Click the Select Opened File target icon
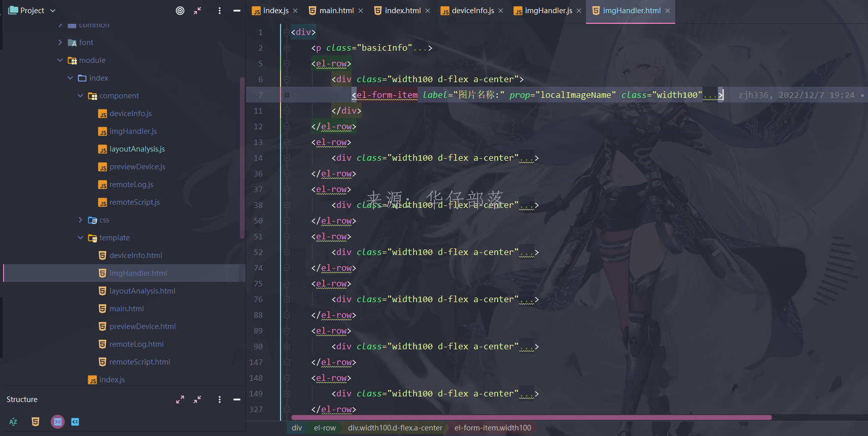This screenshot has width=868, height=436. 180,11
